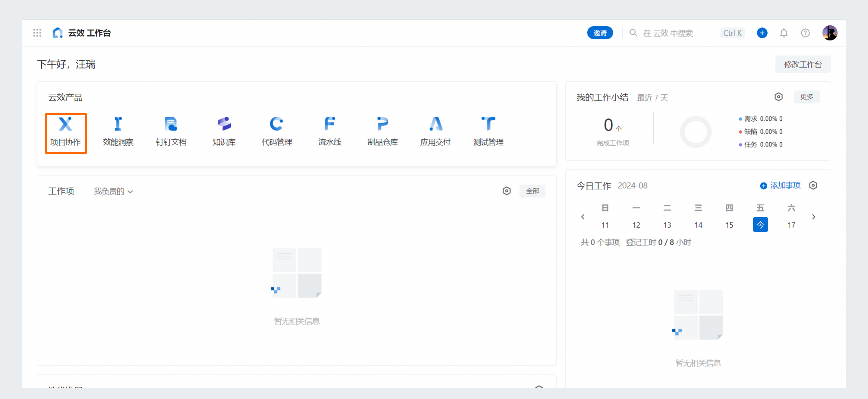Expand the 我负责的 dropdown
The image size is (868, 399).
pos(113,191)
